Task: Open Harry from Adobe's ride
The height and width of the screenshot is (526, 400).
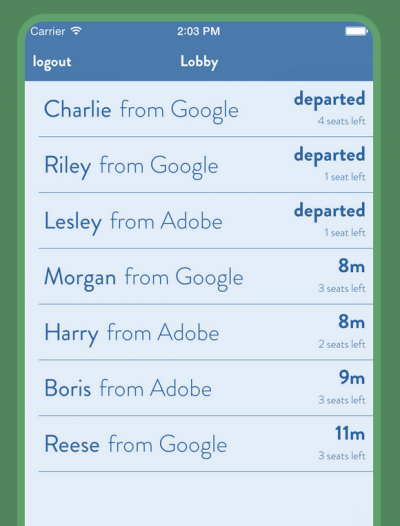Action: 199,332
